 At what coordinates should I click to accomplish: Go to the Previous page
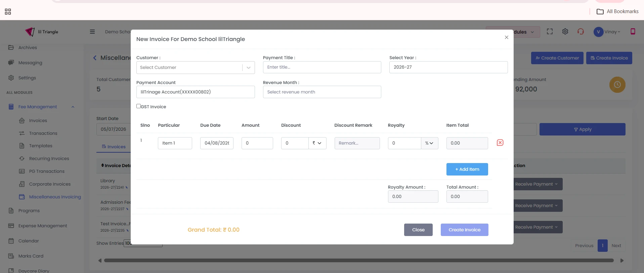584,246
